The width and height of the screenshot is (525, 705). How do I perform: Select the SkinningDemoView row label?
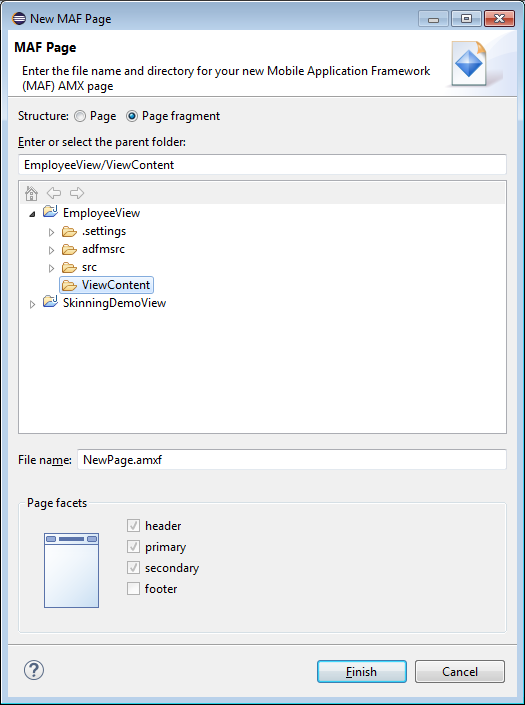click(x=114, y=303)
